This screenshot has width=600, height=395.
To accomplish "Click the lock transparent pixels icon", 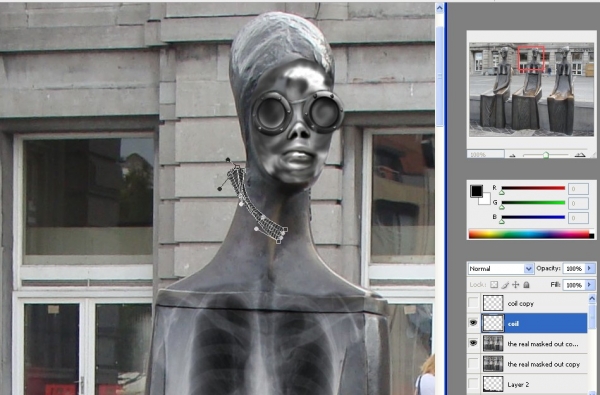I will pos(494,285).
